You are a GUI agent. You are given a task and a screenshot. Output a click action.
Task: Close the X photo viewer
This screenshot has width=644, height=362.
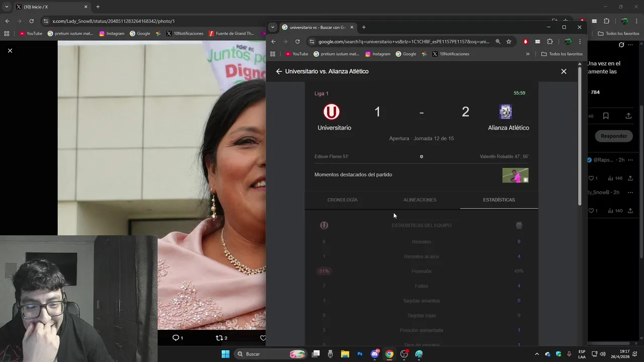10,50
